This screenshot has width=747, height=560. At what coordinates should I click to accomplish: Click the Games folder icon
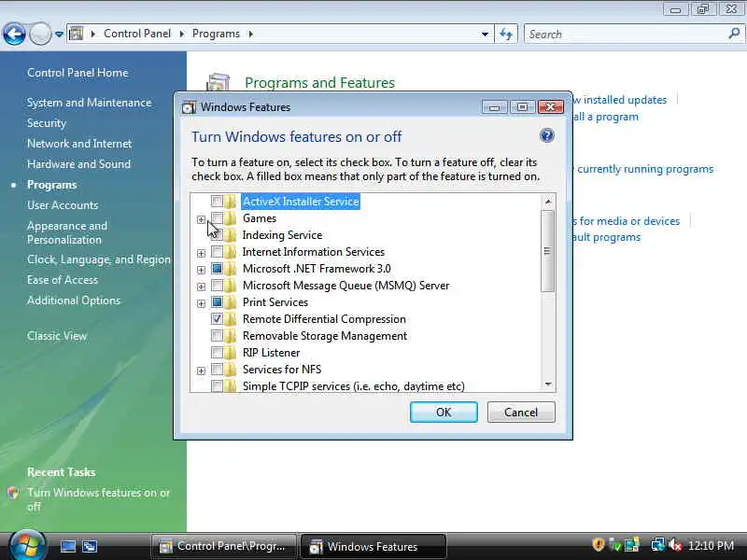231,218
